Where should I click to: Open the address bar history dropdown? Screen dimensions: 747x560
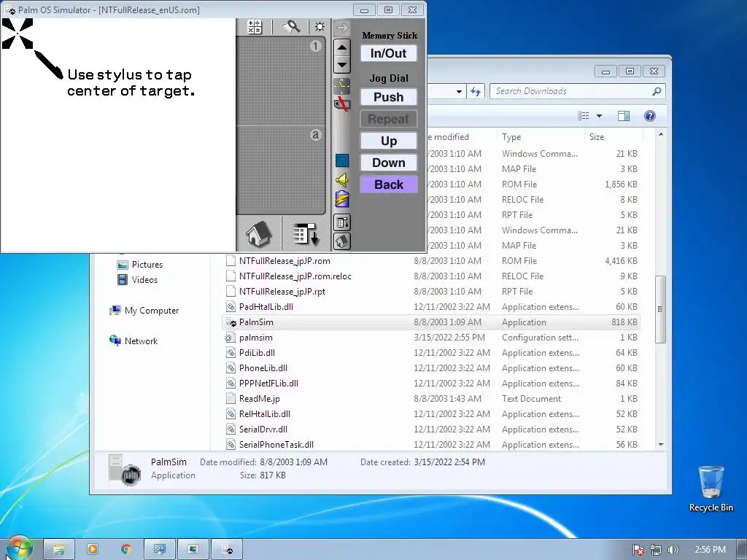coord(459,91)
